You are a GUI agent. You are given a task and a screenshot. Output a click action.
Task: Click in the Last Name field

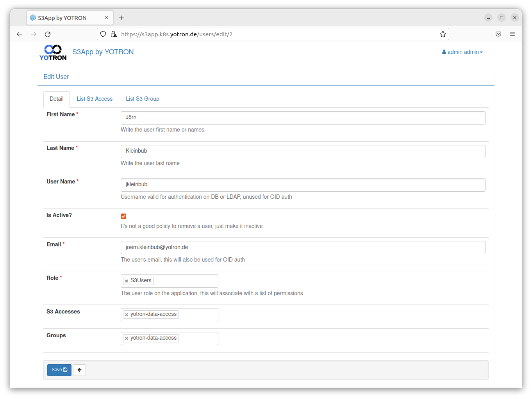[x=303, y=151]
